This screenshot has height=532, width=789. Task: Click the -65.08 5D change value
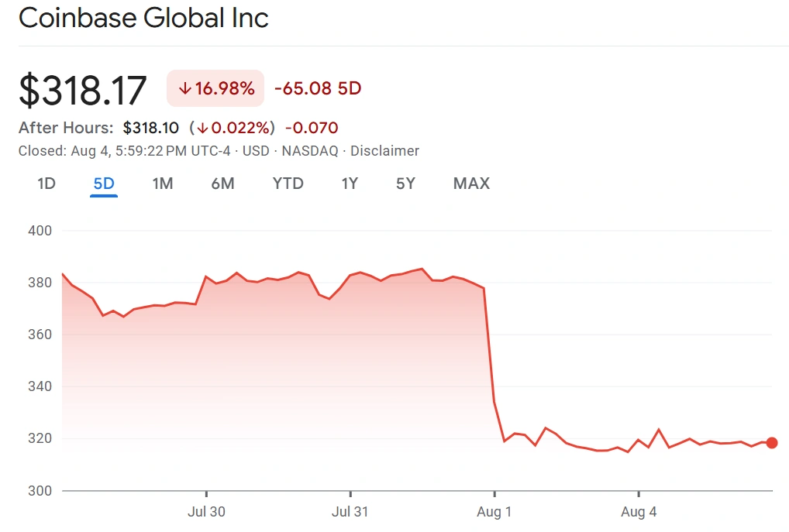[x=318, y=88]
